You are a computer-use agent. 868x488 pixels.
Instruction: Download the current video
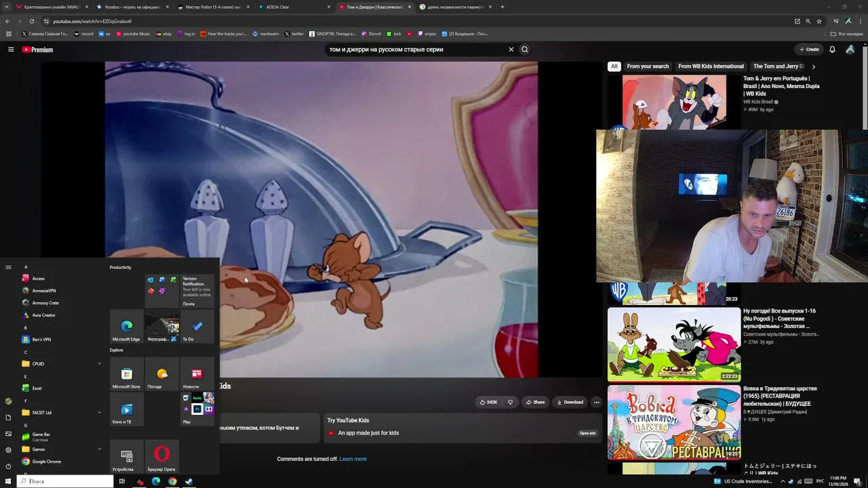click(570, 402)
